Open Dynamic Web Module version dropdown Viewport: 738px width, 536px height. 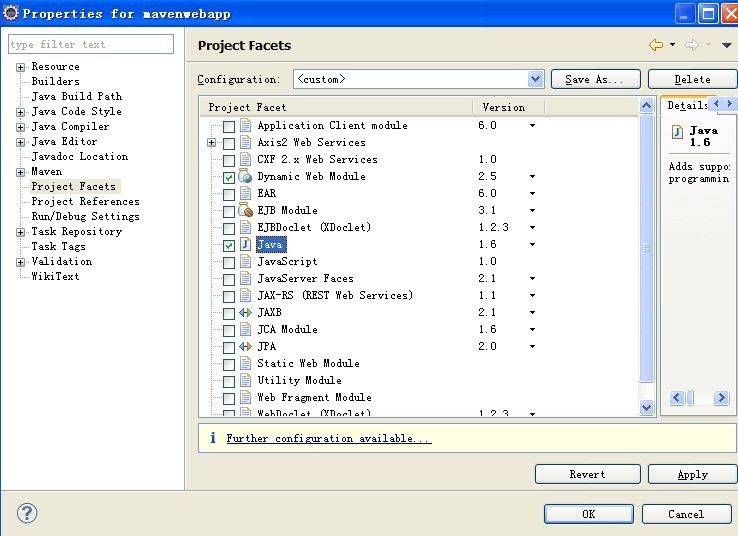pos(532,176)
